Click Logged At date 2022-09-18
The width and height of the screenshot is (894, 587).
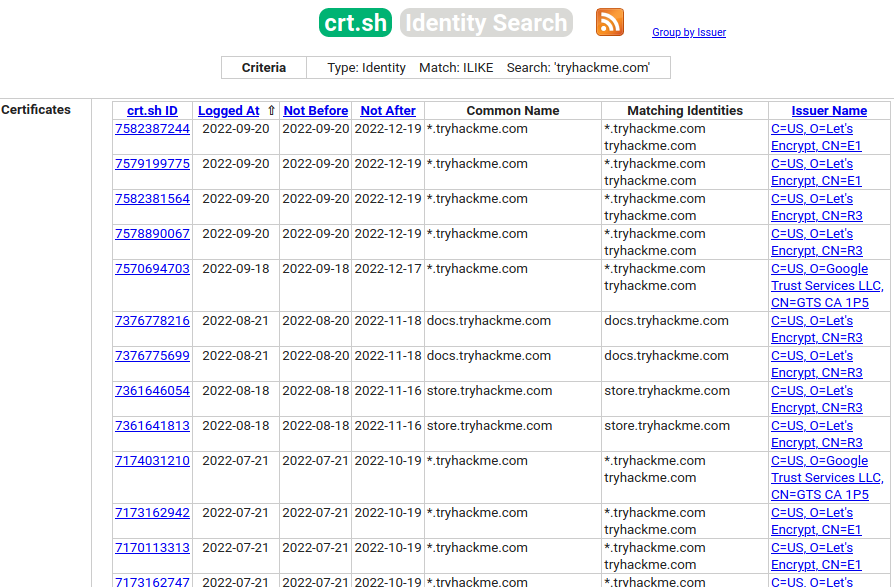click(x=235, y=268)
